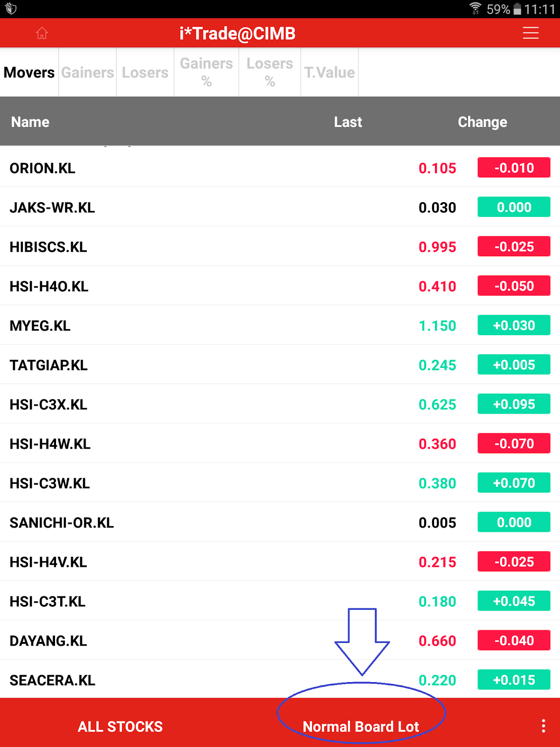560x747 pixels.
Task: Tap SANICHI-OR.KL last price 0.005
Action: pyautogui.click(x=437, y=522)
